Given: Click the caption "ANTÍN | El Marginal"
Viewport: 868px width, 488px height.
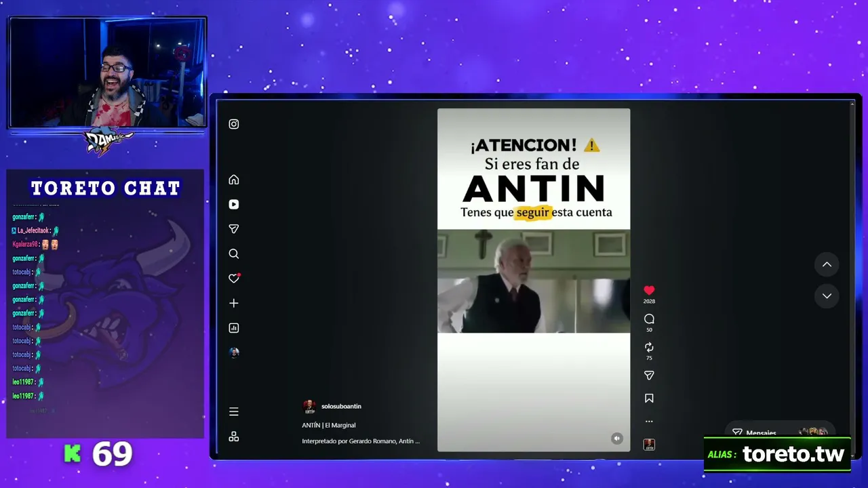Looking at the screenshot, I should [x=329, y=425].
